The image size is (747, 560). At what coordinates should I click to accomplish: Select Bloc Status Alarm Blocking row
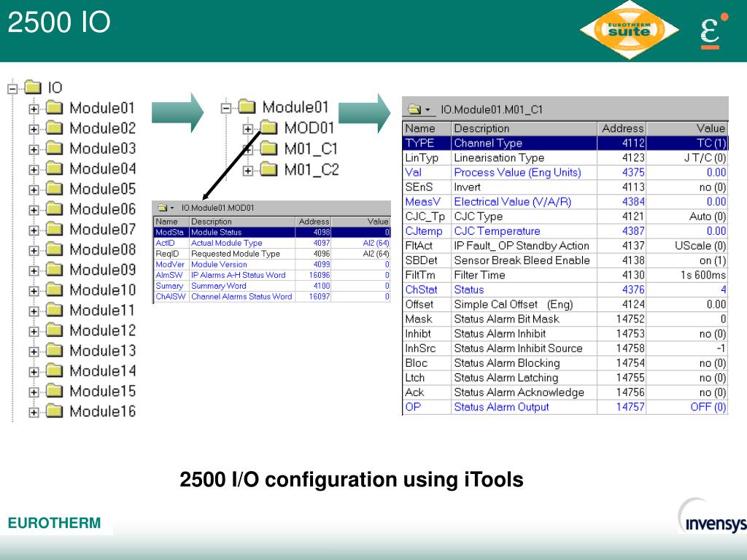[565, 363]
